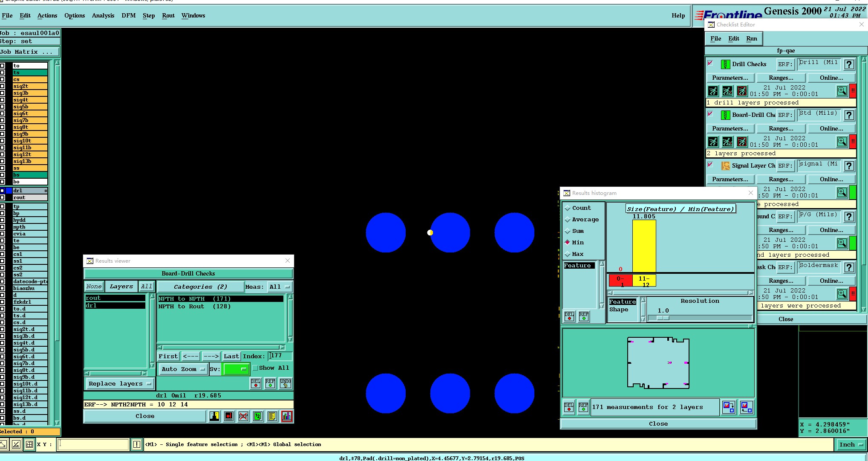This screenshot has height=461, width=868.
Task: Open magnifier results icon for Board-Drill Checks
Action: [x=842, y=142]
